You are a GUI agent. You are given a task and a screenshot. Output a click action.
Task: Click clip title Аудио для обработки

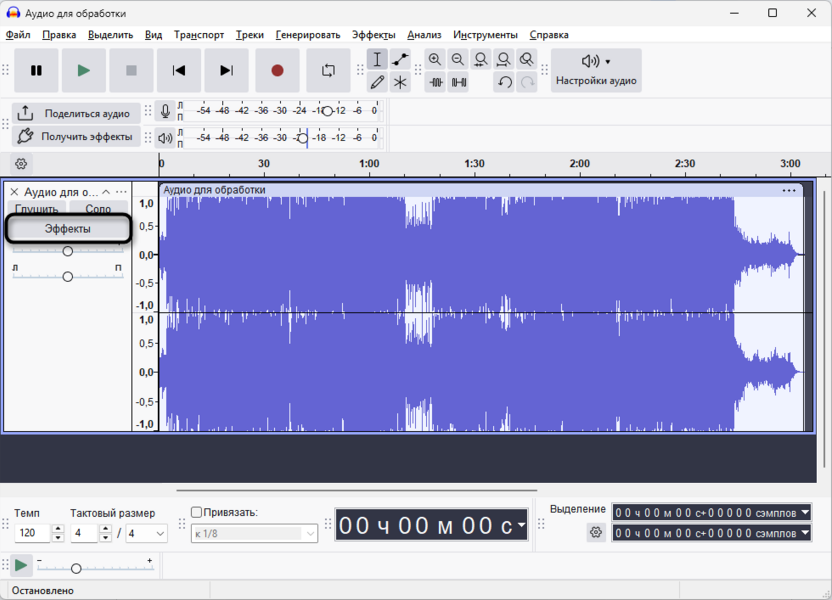click(x=214, y=190)
